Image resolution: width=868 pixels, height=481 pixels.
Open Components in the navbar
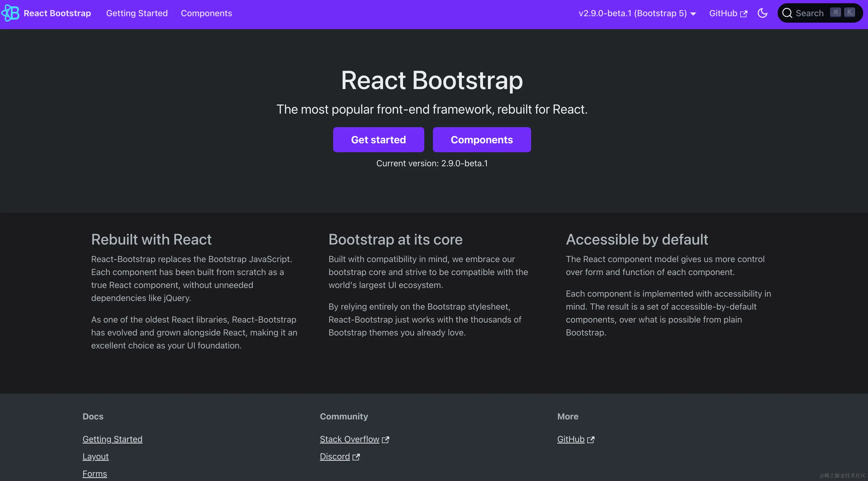206,13
